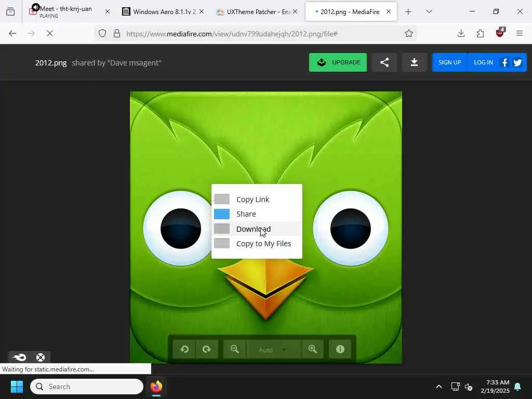Open a new tab with the plus button
532x399 pixels.
pos(408,12)
